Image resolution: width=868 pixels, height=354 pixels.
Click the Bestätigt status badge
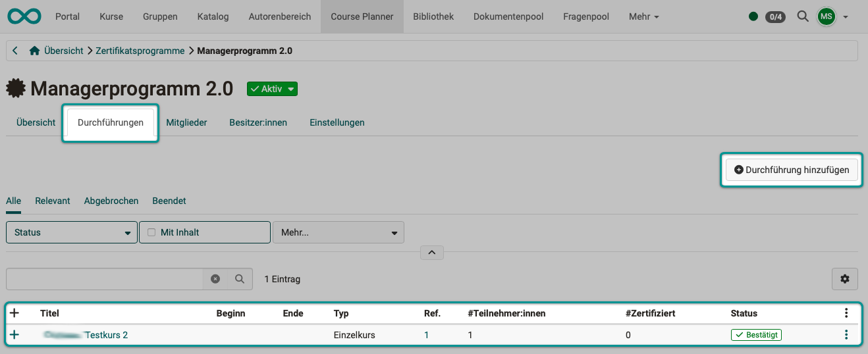coord(756,335)
